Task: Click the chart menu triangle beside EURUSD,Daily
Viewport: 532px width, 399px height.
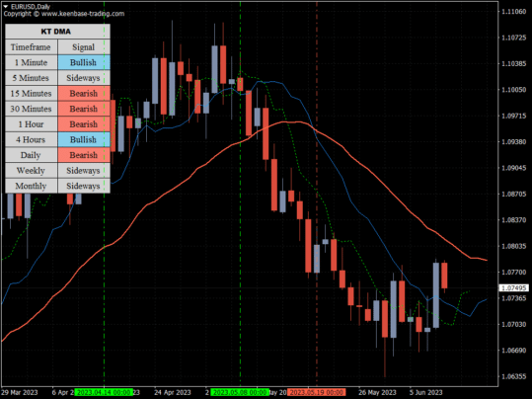Action: 6,7
